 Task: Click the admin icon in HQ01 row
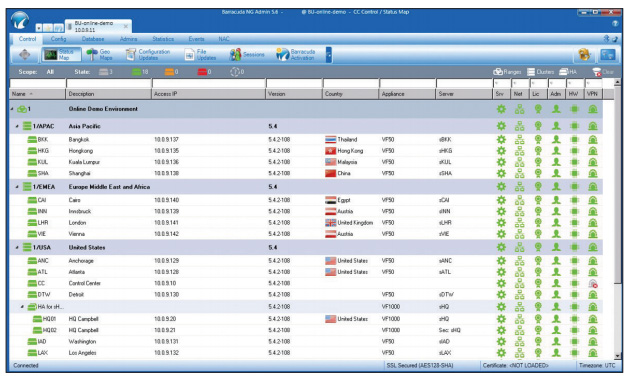[x=556, y=319]
